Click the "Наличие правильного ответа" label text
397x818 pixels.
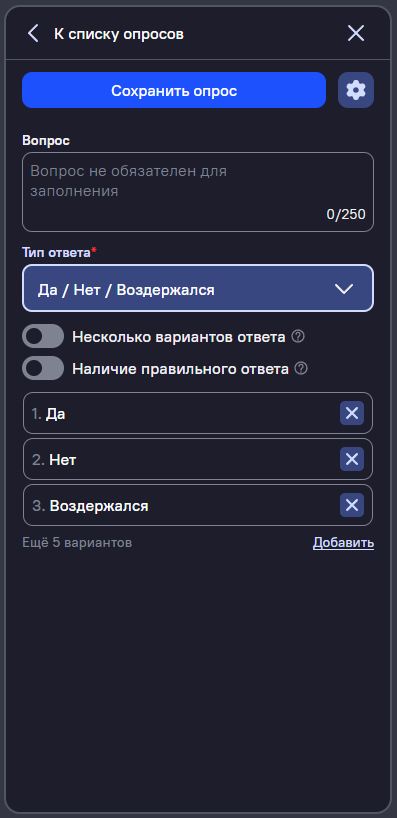pyautogui.click(x=181, y=369)
